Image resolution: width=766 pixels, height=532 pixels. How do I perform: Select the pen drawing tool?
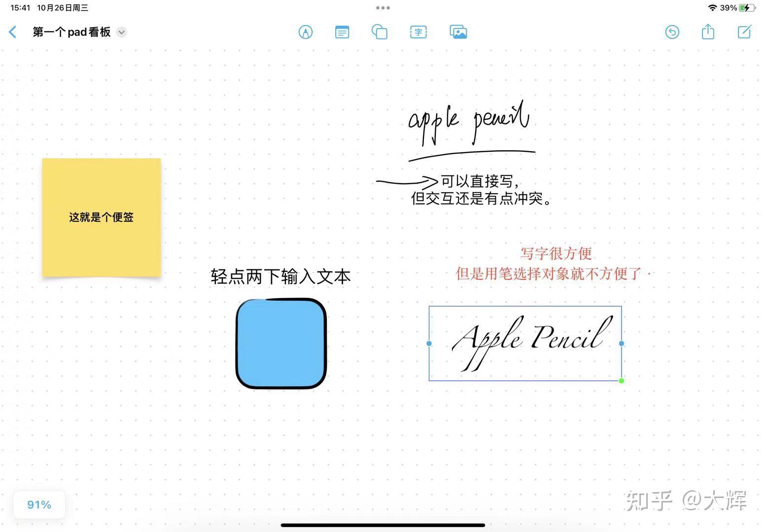(x=306, y=32)
